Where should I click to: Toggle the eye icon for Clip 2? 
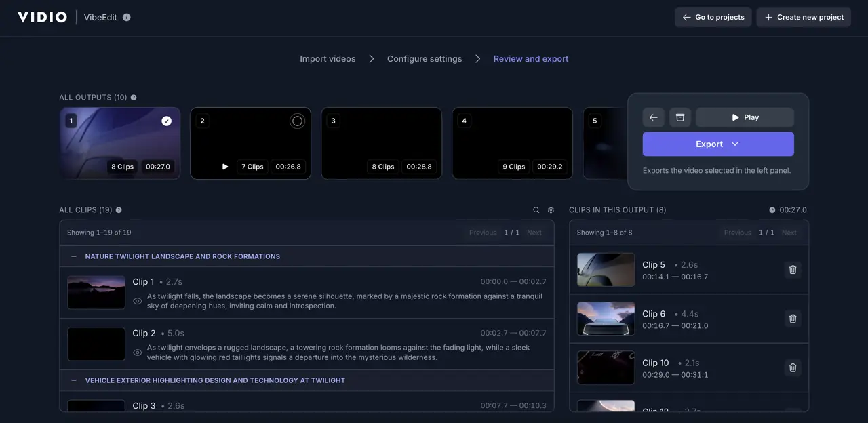(x=138, y=352)
